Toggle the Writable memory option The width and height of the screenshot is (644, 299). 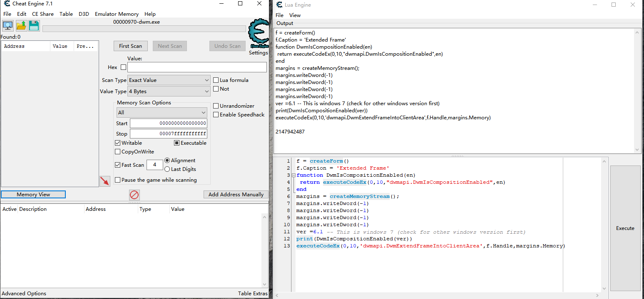coord(117,143)
